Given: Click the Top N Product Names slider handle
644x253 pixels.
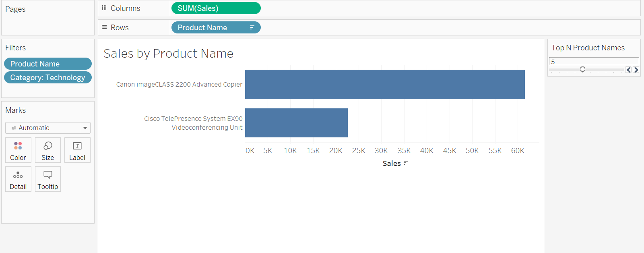Looking at the screenshot, I should pyautogui.click(x=582, y=69).
